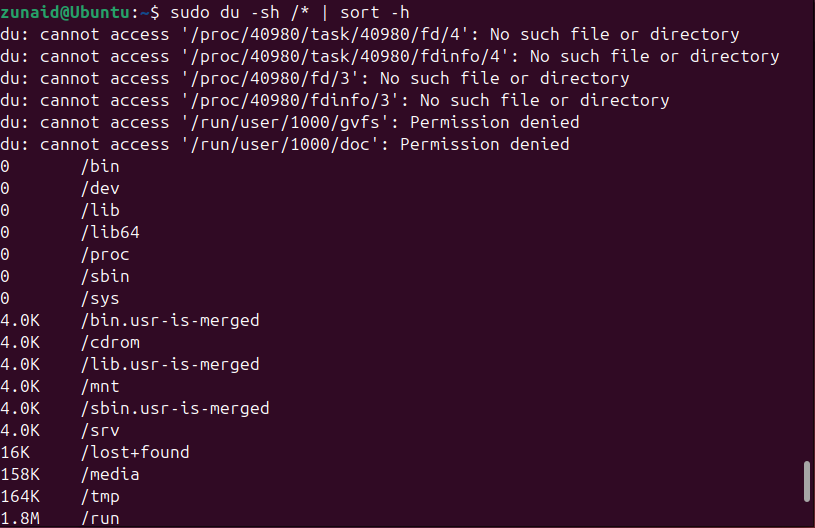
Task: Click the /lib64 directory entry
Action: click(x=110, y=232)
